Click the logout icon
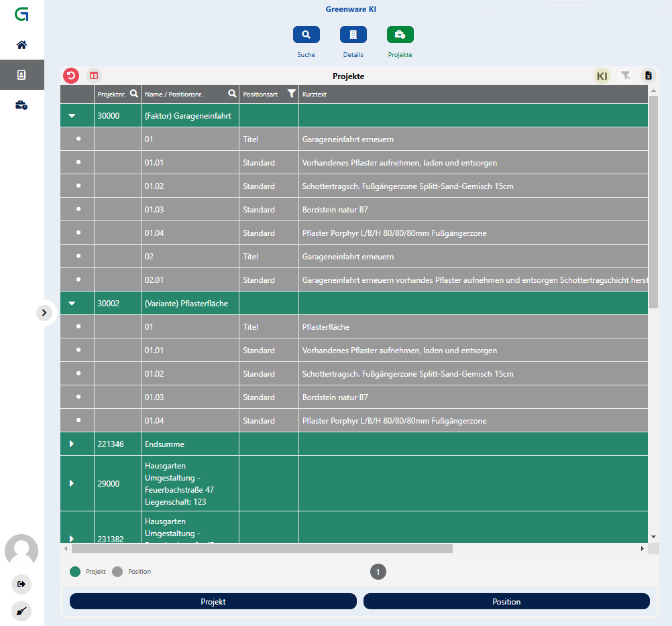672x626 pixels. point(21,584)
